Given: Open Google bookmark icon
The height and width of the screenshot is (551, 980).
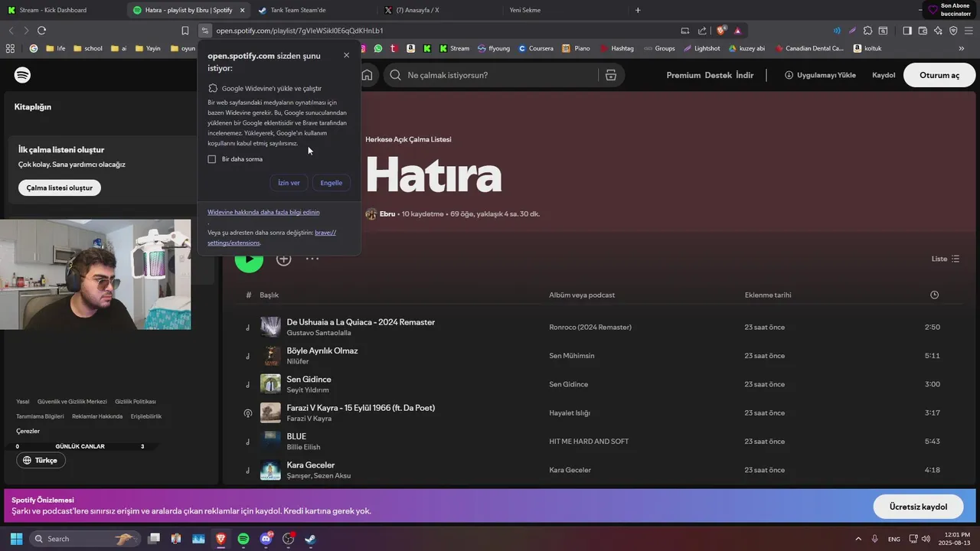Looking at the screenshot, I should point(34,48).
